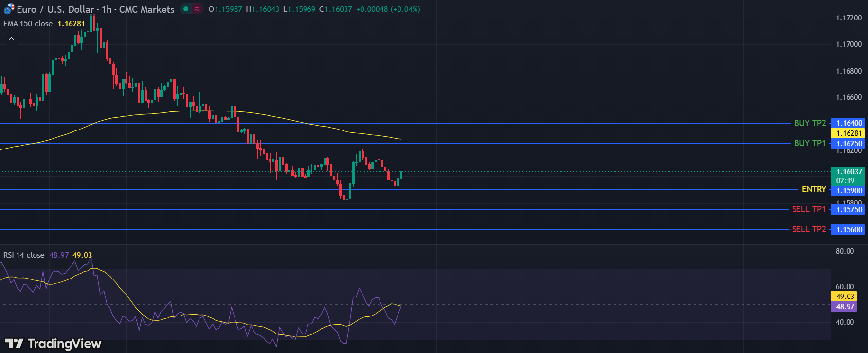This screenshot has width=868, height=353.
Task: Click the purple 48.97 RSI value tag
Action: tap(845, 307)
